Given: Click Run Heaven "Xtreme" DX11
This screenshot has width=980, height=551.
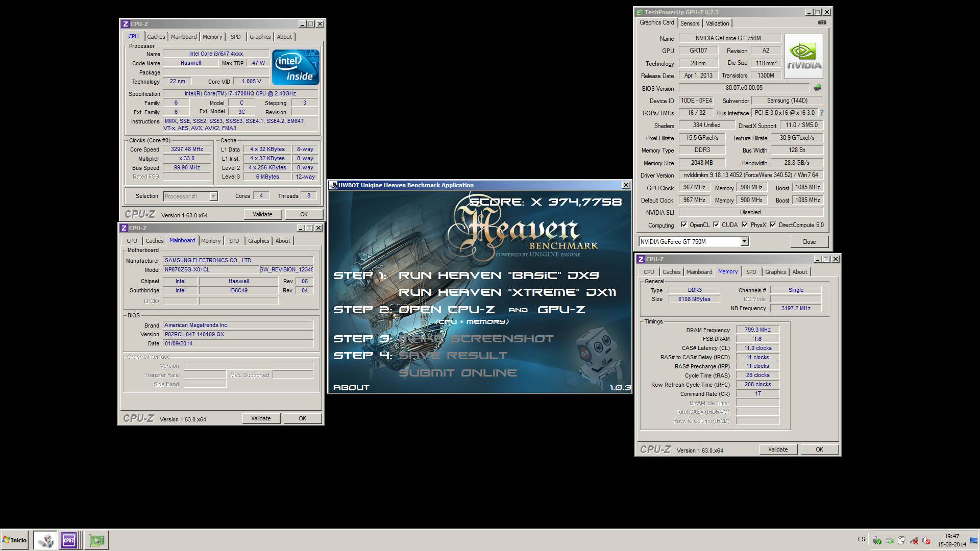Looking at the screenshot, I should tap(507, 292).
